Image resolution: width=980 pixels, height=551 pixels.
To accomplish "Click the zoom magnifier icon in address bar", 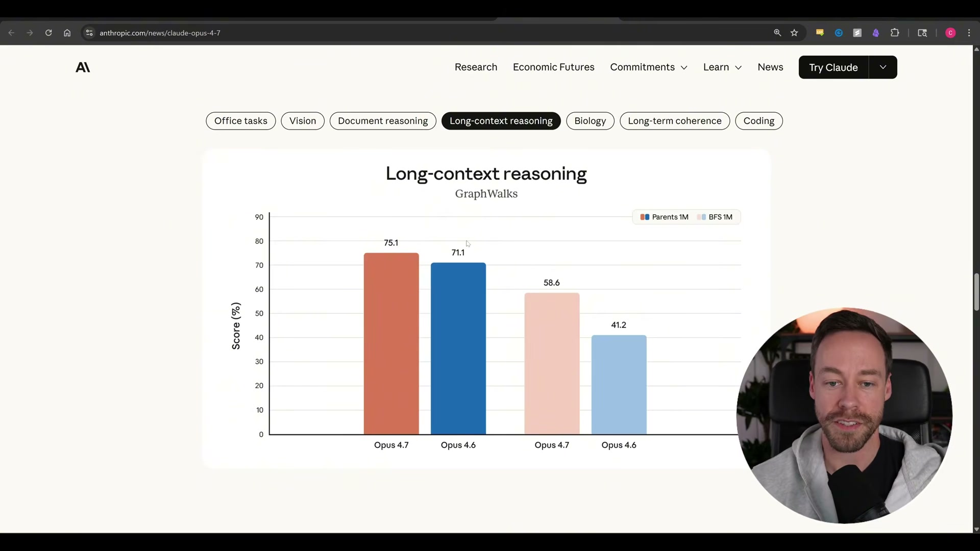I will tap(777, 33).
